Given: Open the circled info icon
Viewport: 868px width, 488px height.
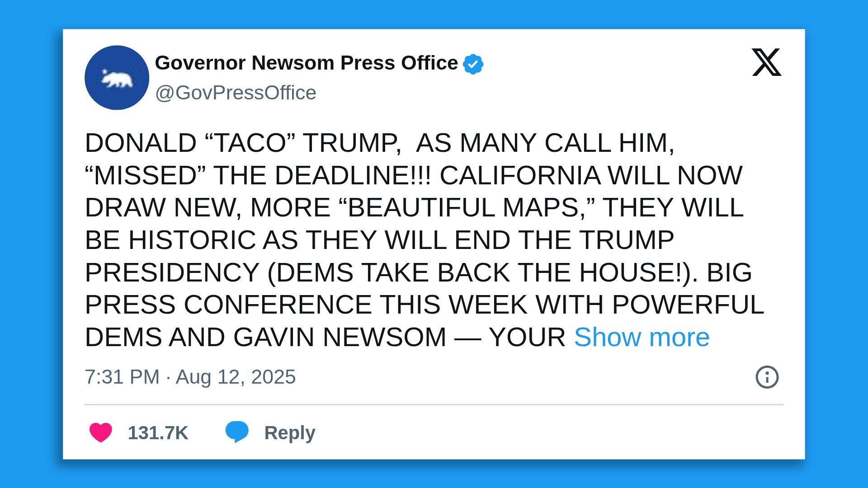Looking at the screenshot, I should [767, 377].
